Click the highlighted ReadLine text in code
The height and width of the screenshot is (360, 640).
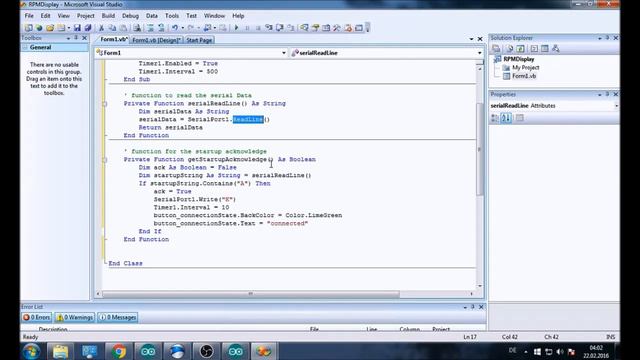pos(248,119)
